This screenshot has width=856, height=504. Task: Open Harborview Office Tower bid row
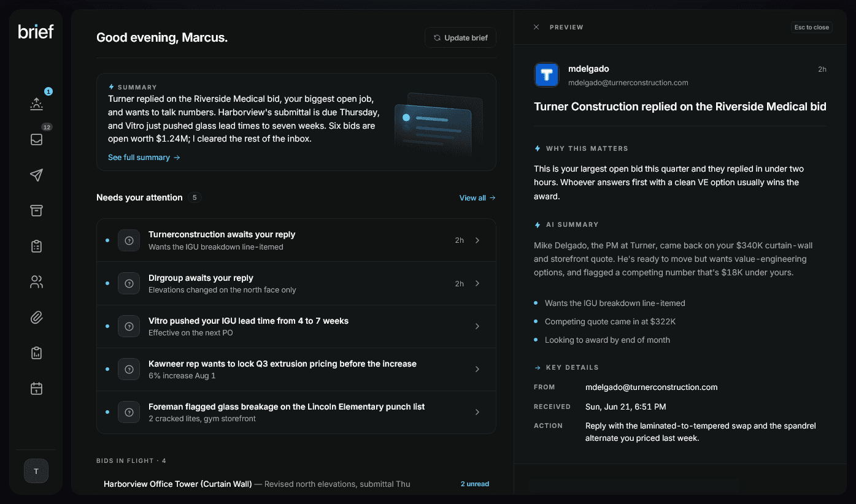tap(296, 484)
